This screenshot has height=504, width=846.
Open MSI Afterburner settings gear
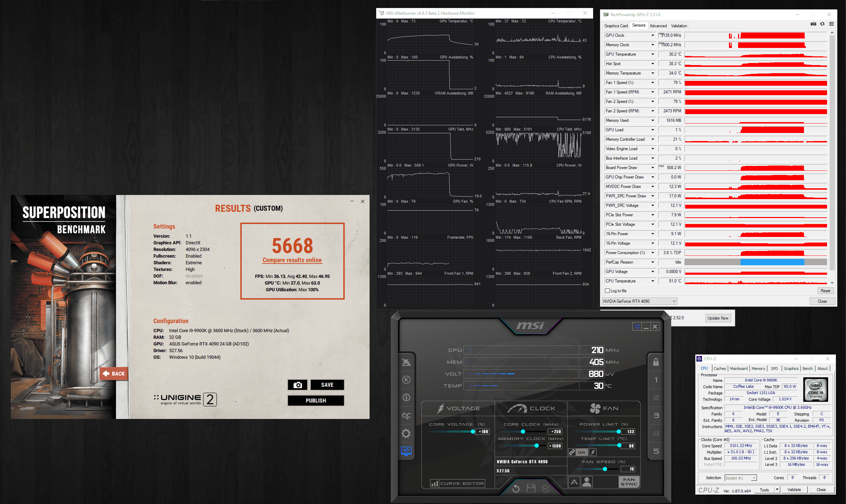pyautogui.click(x=406, y=434)
